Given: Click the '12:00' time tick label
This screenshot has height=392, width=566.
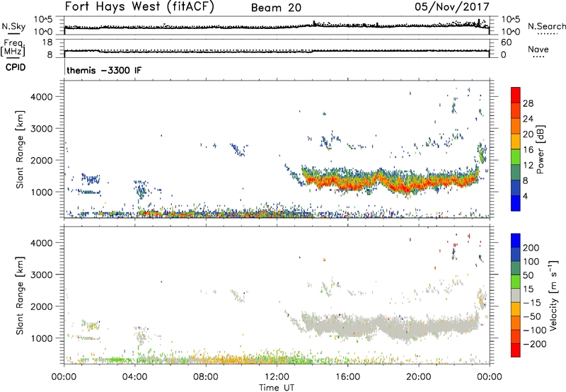Looking at the screenshot, I should coord(277,377).
